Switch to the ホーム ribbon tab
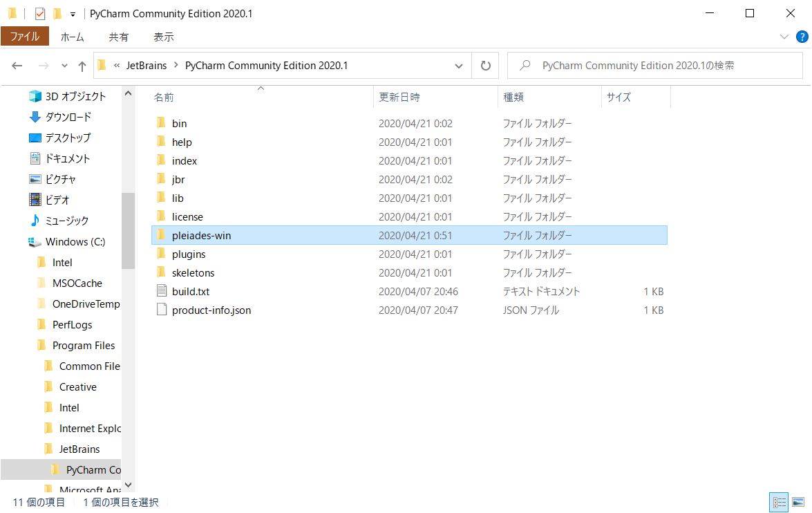The width and height of the screenshot is (812, 513). (72, 37)
